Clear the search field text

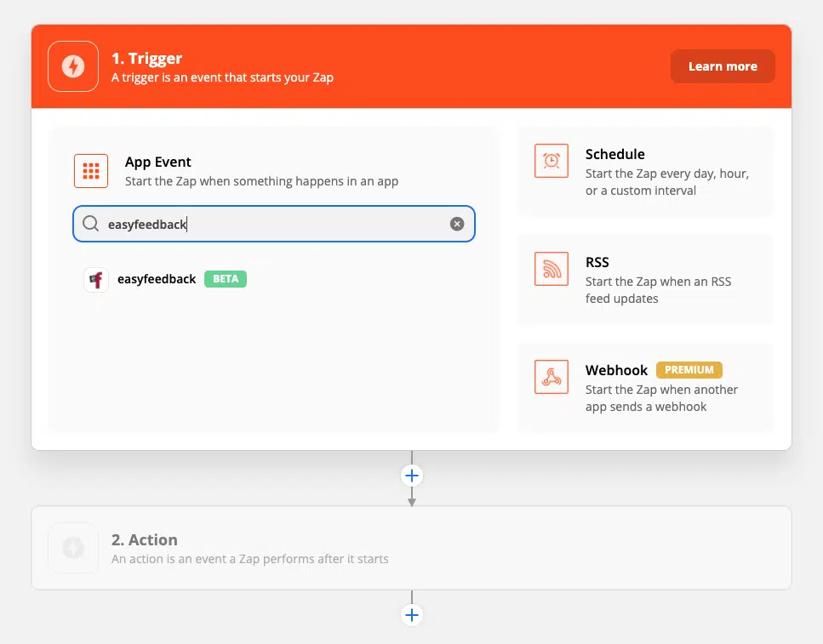click(457, 224)
